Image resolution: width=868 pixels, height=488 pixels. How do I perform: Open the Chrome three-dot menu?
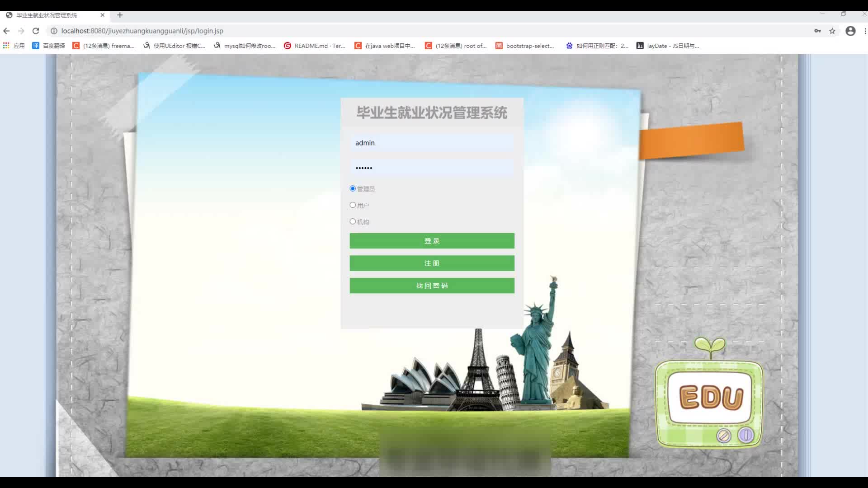point(865,31)
